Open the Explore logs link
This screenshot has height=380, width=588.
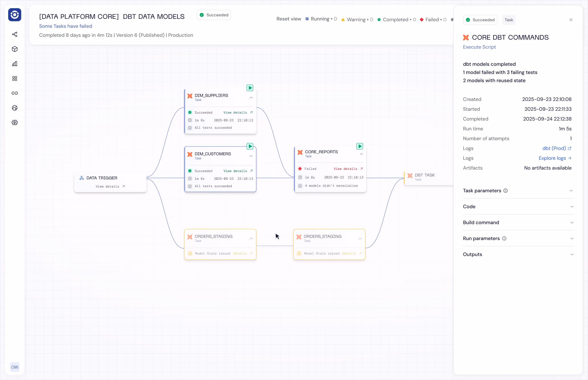tap(555, 158)
